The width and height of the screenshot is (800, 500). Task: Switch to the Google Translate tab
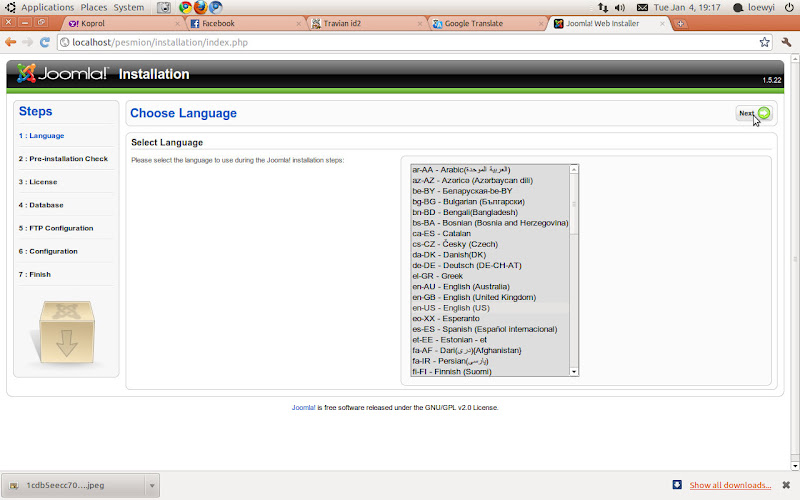[x=486, y=23]
